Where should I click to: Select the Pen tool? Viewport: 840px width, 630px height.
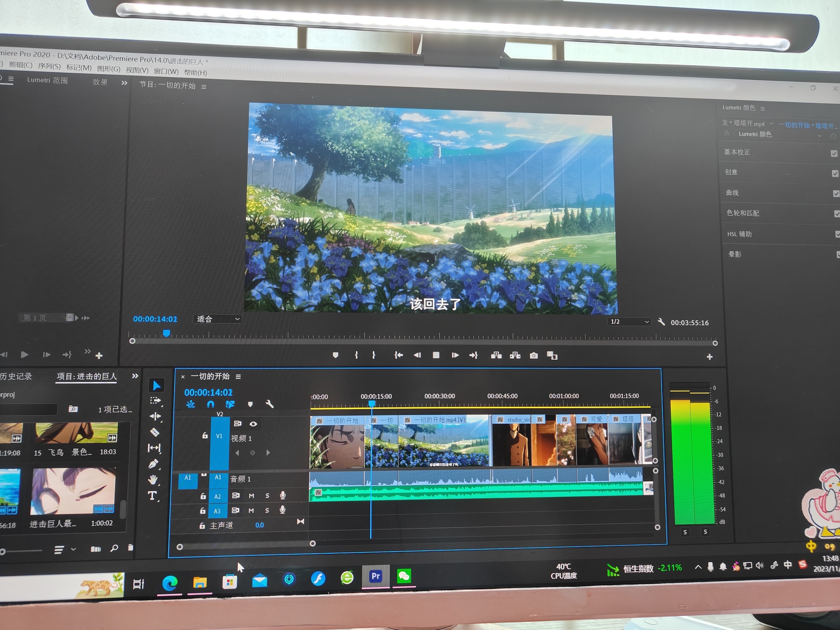153,464
